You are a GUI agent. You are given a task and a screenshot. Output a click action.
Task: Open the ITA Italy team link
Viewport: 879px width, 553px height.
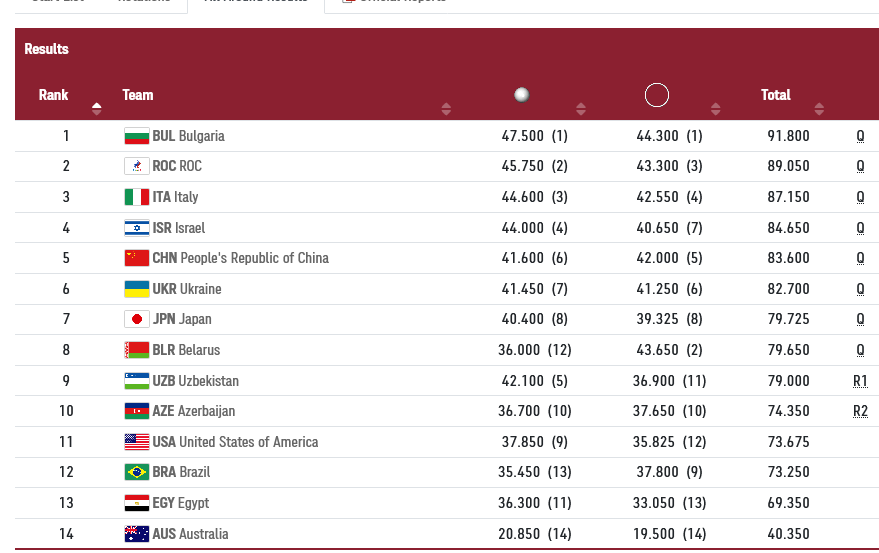[175, 197]
